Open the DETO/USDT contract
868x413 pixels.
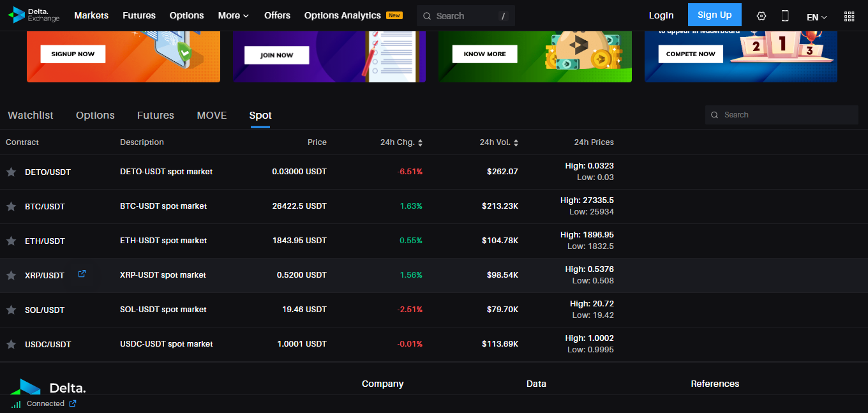[x=48, y=172]
